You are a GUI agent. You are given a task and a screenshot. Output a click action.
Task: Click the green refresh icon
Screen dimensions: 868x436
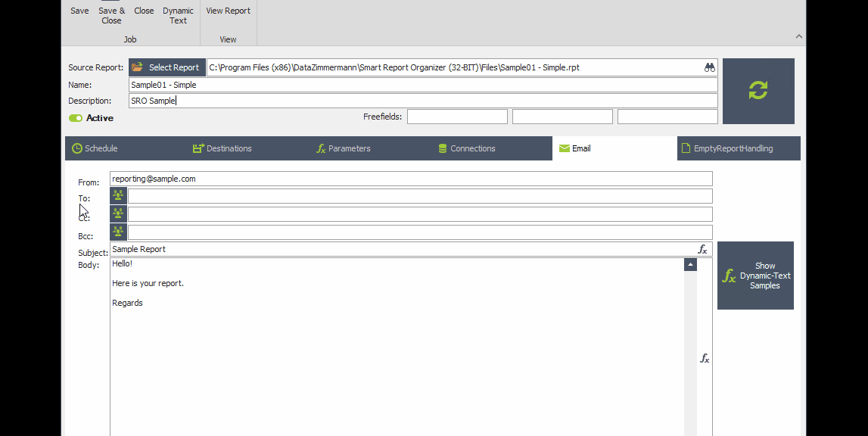[x=758, y=91]
